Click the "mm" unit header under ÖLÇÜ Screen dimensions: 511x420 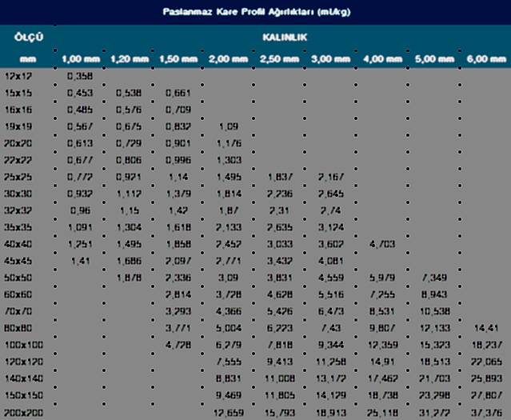coord(29,60)
